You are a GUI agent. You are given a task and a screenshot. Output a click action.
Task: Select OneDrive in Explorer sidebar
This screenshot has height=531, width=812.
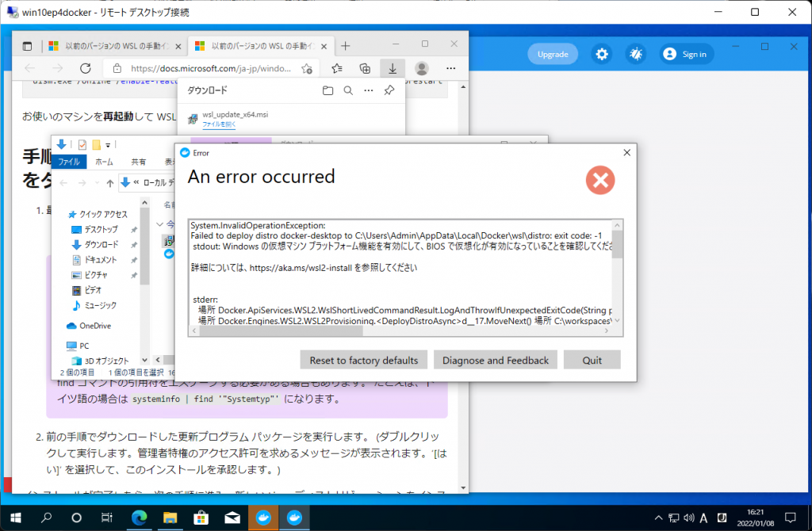(89, 326)
